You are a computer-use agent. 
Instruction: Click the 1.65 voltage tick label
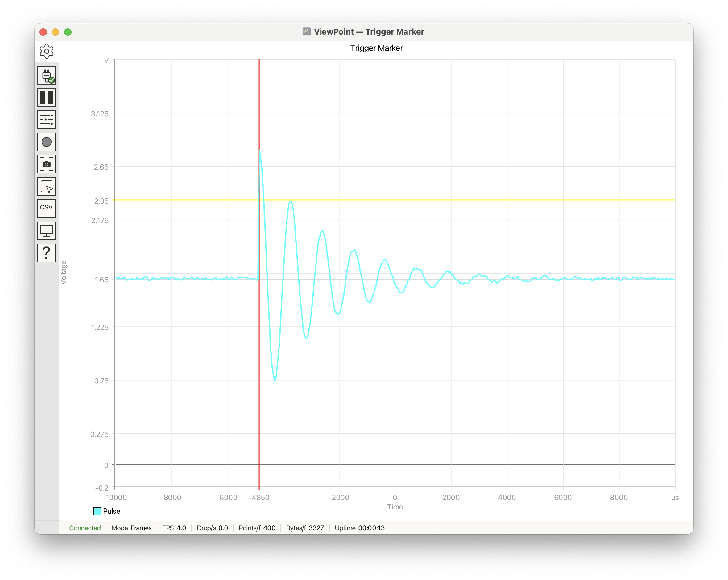tap(101, 280)
